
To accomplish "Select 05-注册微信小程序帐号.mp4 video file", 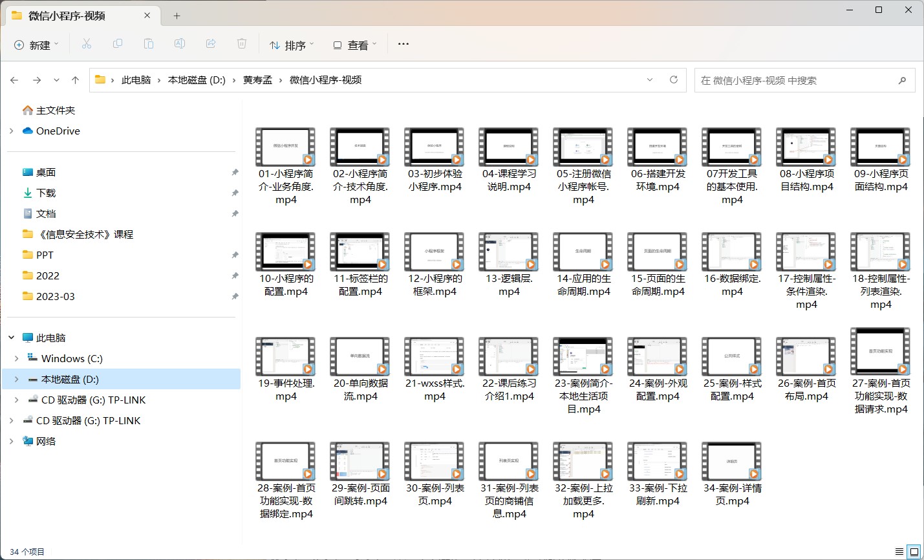I will point(583,166).
